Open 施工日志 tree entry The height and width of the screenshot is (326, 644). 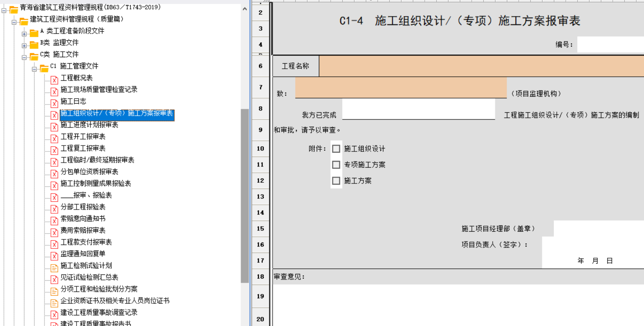(x=73, y=101)
